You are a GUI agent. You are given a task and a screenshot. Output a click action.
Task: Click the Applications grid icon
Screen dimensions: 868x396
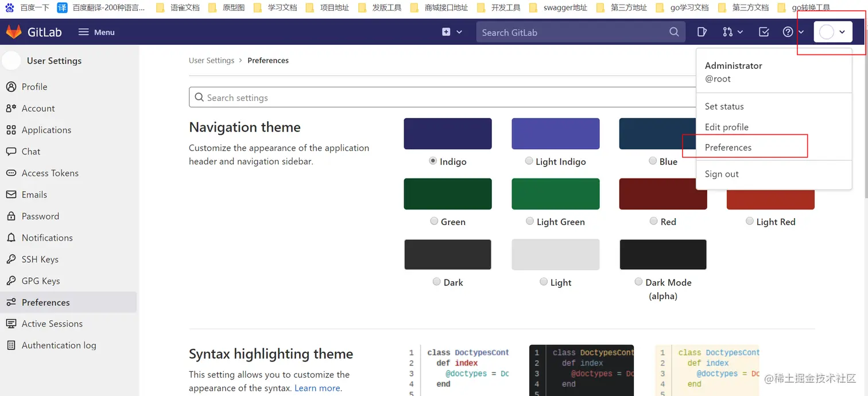point(11,130)
